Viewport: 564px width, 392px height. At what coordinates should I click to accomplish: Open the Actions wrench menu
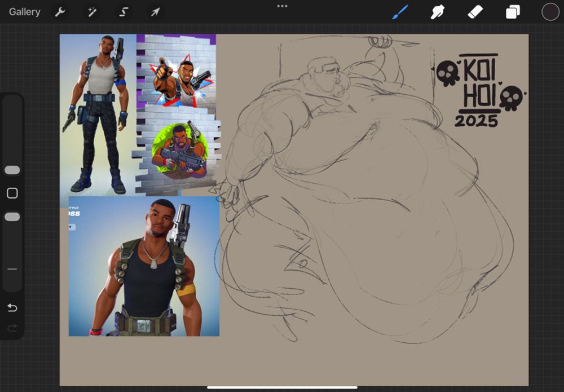pyautogui.click(x=60, y=12)
